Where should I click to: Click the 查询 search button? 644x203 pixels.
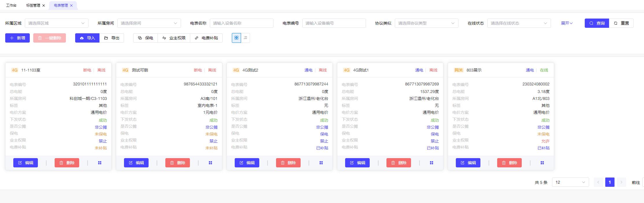click(597, 23)
